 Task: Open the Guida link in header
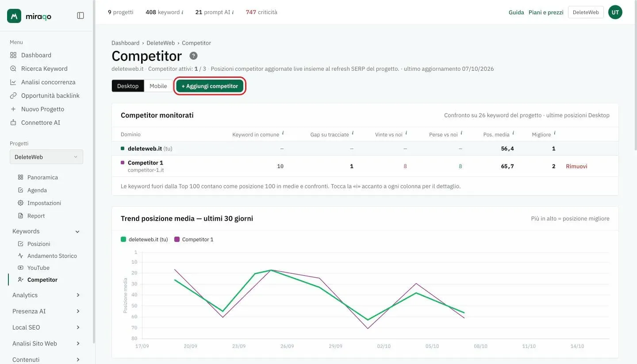coord(516,12)
